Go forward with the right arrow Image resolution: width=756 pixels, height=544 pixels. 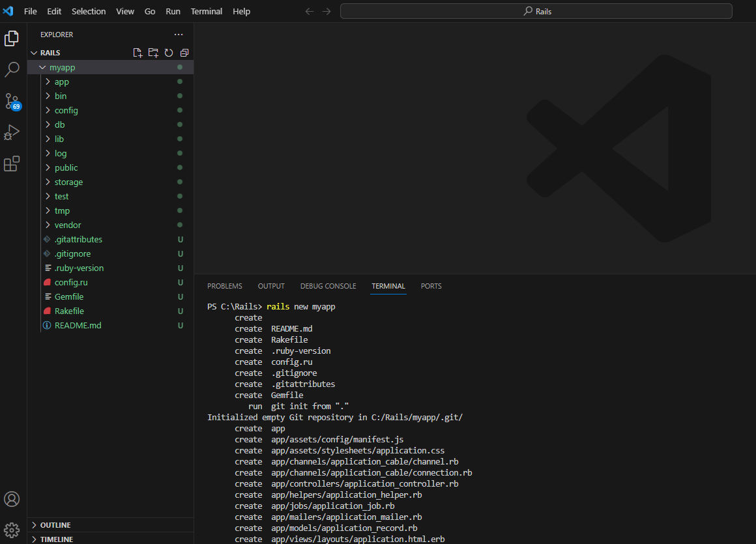[327, 11]
